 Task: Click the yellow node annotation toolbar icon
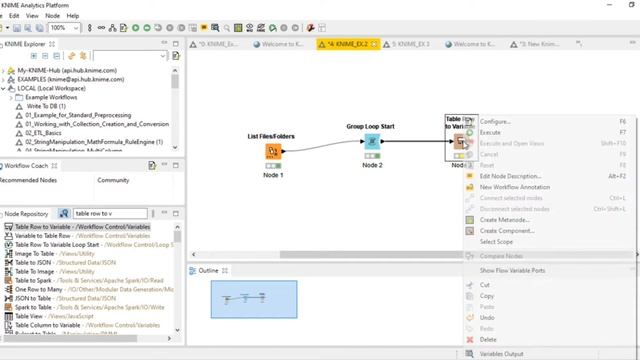point(204,28)
